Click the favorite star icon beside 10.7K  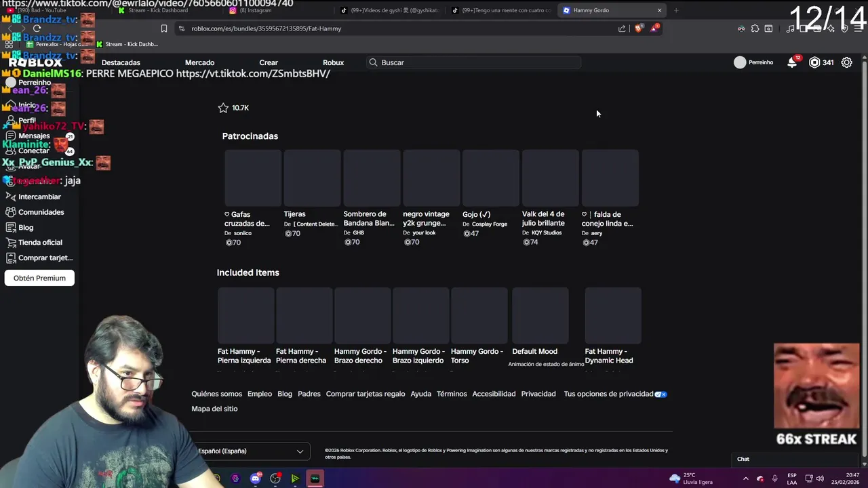223,108
